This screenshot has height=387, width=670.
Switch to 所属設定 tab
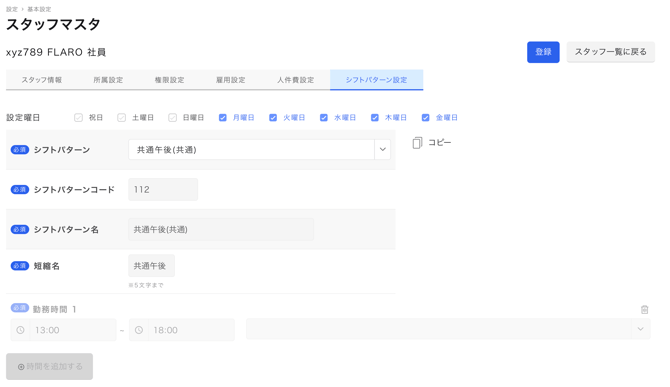point(108,80)
